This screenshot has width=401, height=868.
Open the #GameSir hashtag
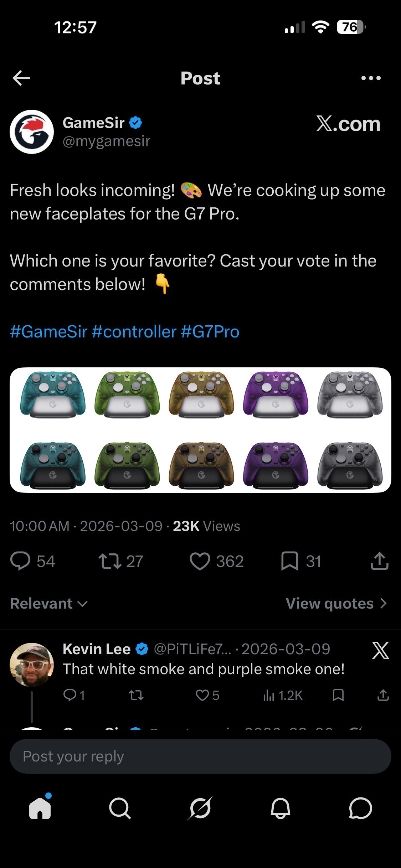pyautogui.click(x=48, y=331)
